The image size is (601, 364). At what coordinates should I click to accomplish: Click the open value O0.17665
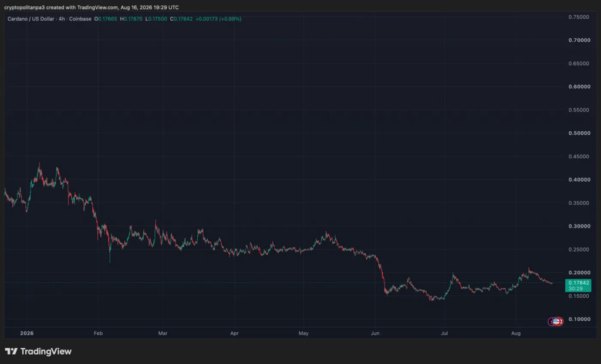click(106, 19)
